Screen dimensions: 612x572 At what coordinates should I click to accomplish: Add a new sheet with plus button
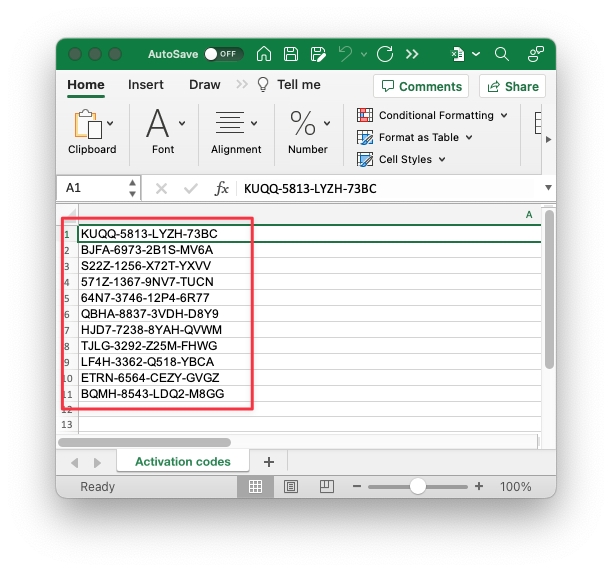coord(268,462)
